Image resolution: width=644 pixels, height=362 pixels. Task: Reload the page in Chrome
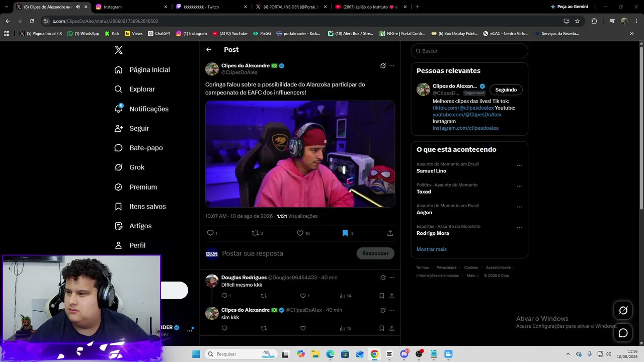tap(32, 21)
